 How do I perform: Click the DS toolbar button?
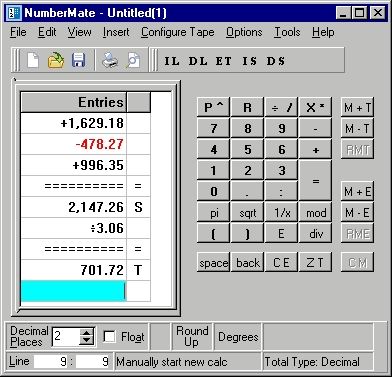click(276, 61)
